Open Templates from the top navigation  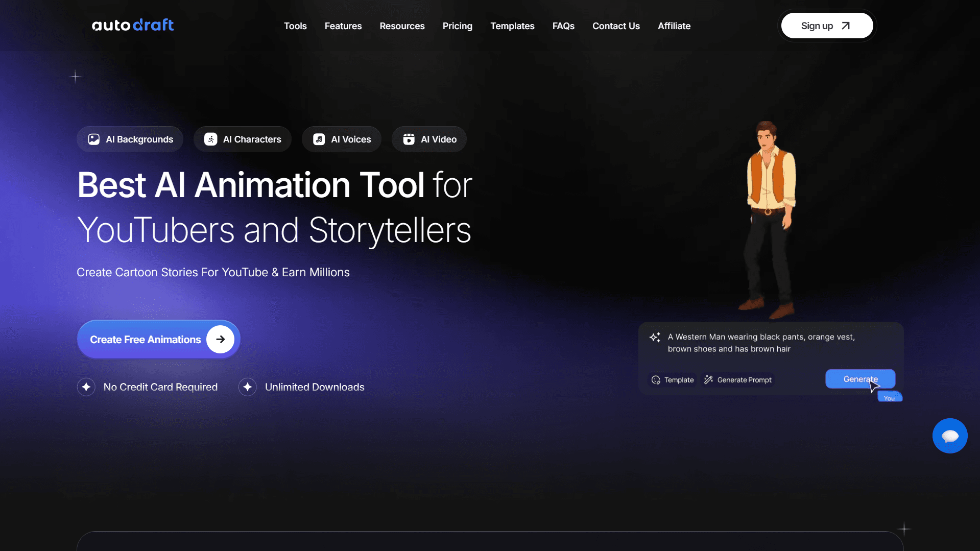coord(512,26)
